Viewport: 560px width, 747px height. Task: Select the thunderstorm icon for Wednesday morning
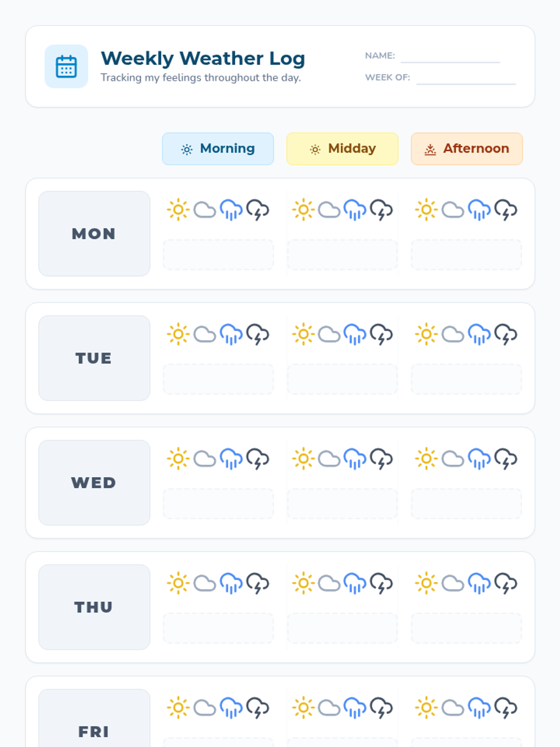pyautogui.click(x=258, y=459)
